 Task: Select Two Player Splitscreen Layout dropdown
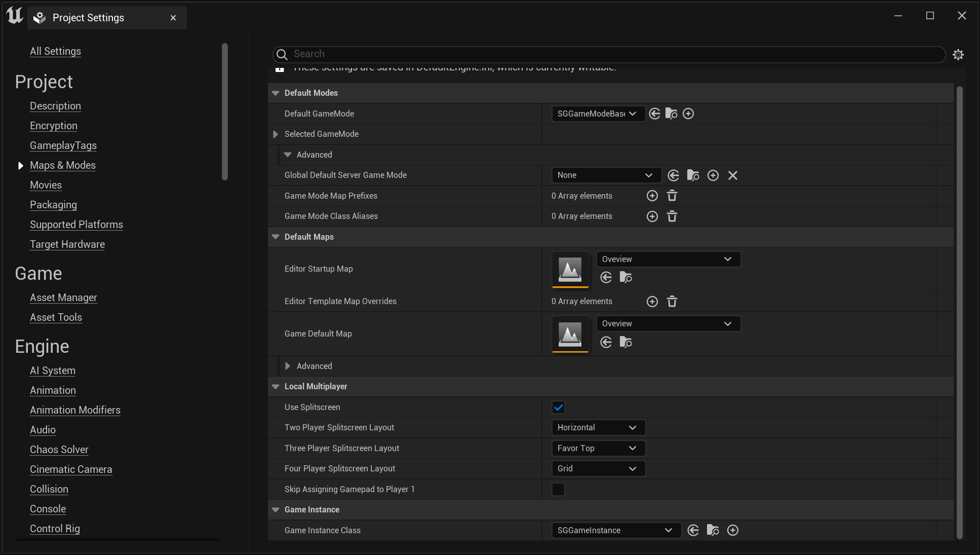(x=597, y=427)
